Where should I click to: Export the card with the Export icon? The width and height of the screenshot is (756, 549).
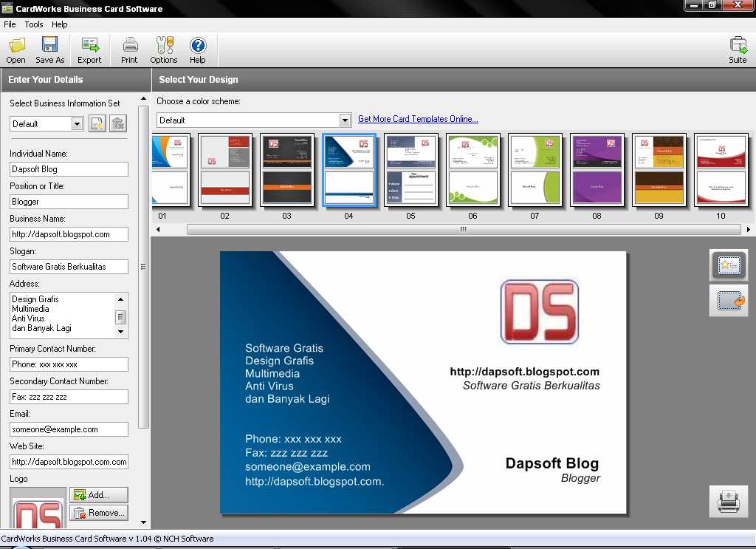click(x=89, y=50)
